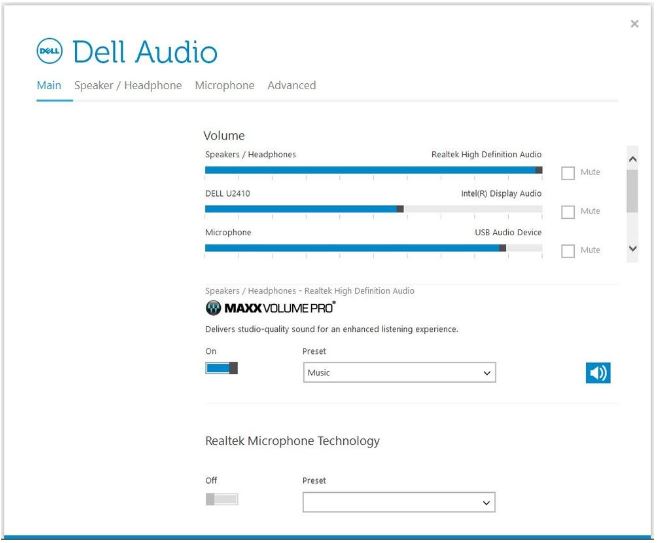659x543 pixels.
Task: Click the Realtek High Definition Audio label
Action: point(486,154)
